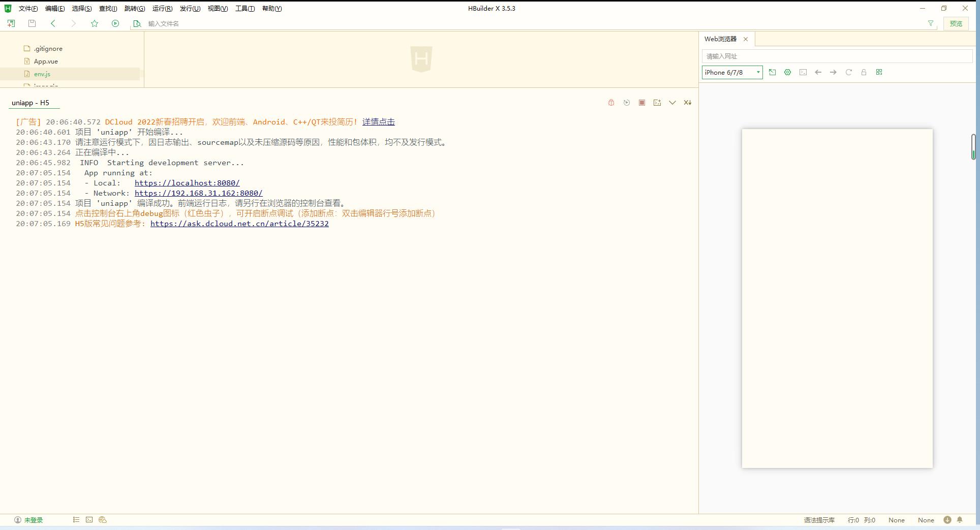This screenshot has width=980, height=530.
Task: Open the 运行(R) menu
Action: pyautogui.click(x=162, y=9)
